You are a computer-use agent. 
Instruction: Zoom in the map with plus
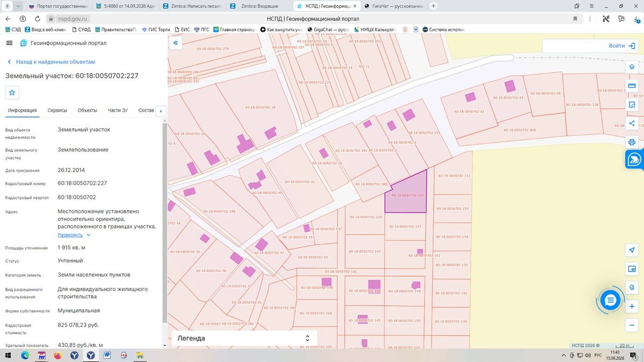tap(632, 306)
